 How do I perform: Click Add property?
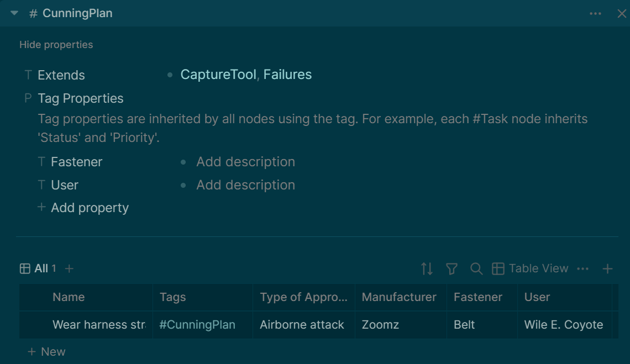click(90, 208)
